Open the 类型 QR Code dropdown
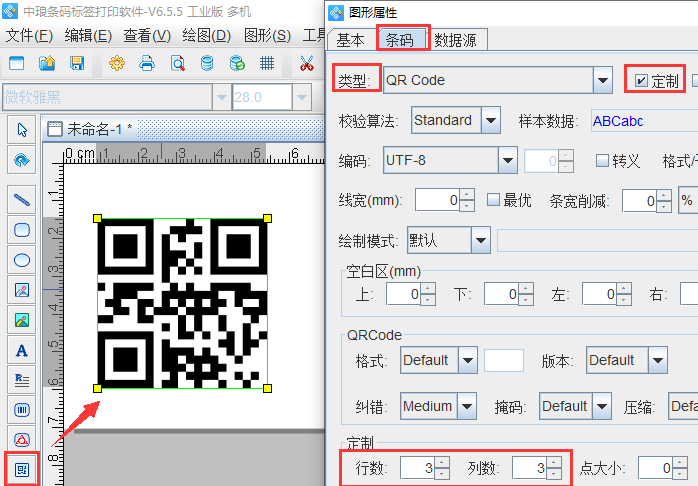 (x=602, y=80)
